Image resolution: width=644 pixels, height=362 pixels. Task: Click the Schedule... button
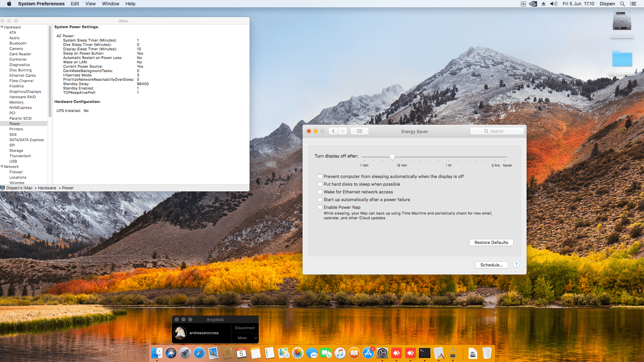(x=491, y=265)
